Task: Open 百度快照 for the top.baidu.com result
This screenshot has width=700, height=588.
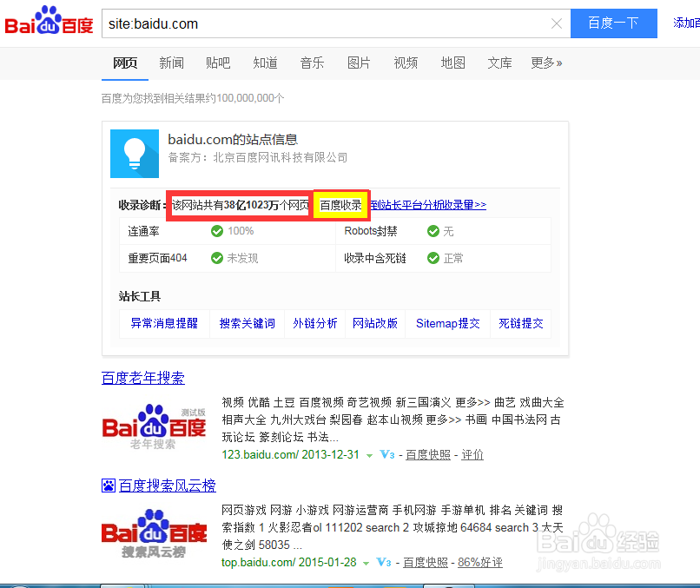Action: (426, 562)
